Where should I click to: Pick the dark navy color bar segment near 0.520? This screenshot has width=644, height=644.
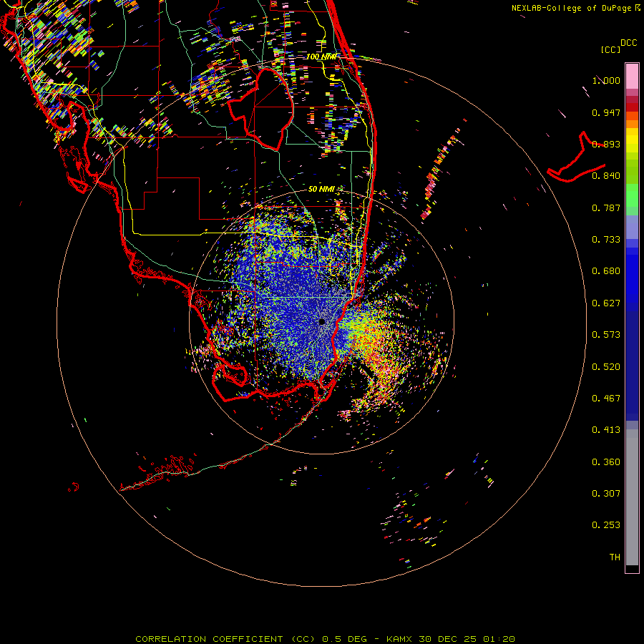tap(632, 362)
